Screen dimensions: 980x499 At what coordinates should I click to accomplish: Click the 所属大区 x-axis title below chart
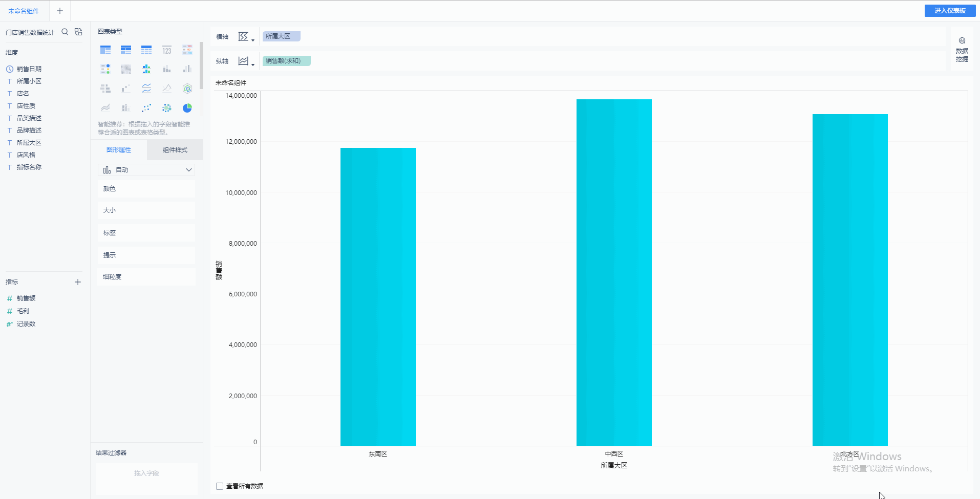[x=614, y=466]
